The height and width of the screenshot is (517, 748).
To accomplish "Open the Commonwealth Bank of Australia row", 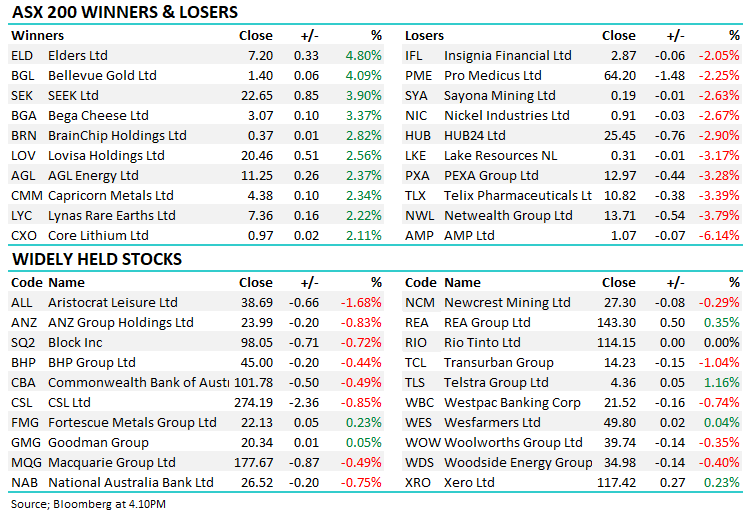I will point(138,383).
